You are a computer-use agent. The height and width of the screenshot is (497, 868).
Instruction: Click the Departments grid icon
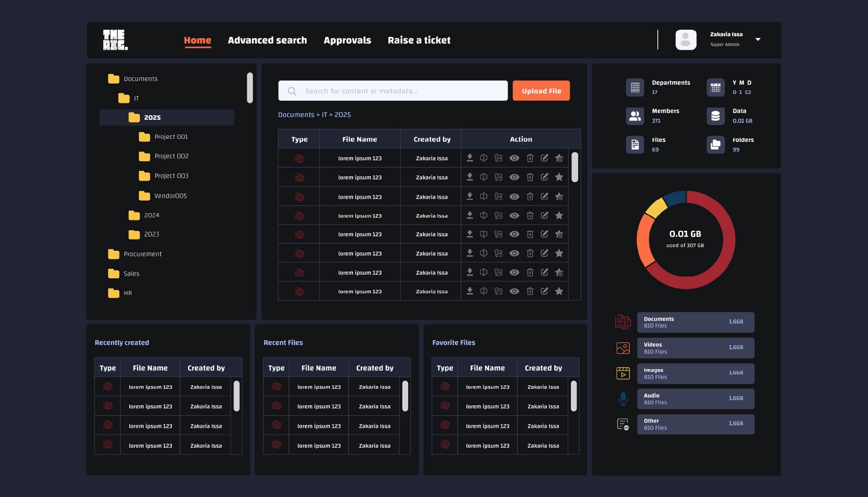click(x=635, y=87)
